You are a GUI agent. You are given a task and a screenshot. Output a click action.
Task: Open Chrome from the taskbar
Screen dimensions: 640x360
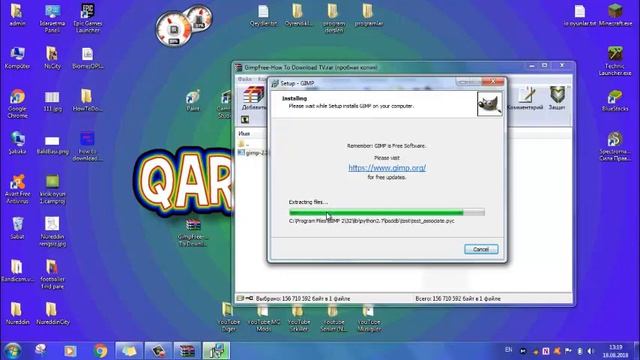point(100,351)
